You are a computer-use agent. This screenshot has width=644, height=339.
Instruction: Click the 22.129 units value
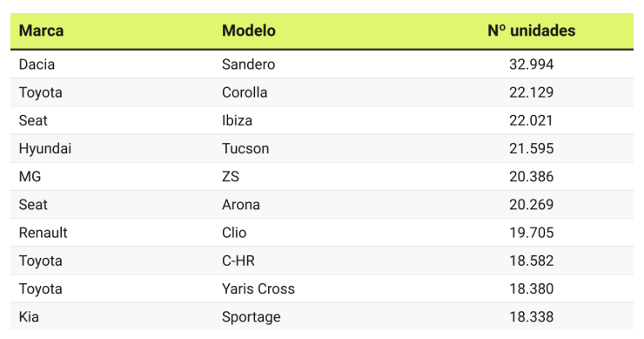[531, 92]
